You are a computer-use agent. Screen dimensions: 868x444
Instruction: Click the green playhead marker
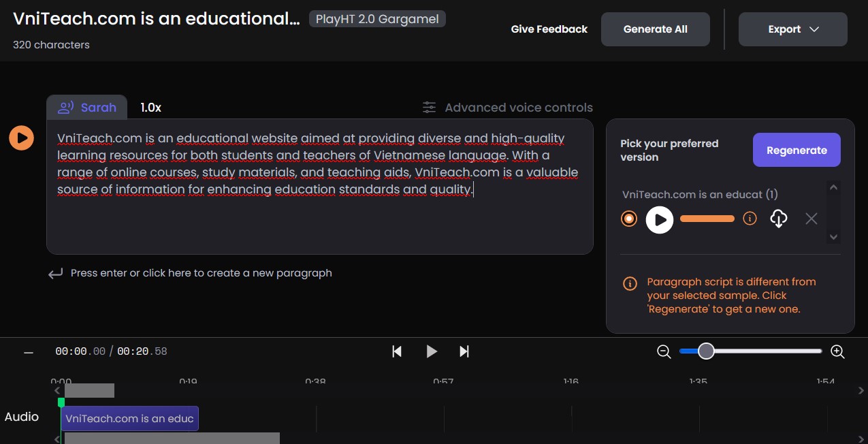click(x=61, y=402)
